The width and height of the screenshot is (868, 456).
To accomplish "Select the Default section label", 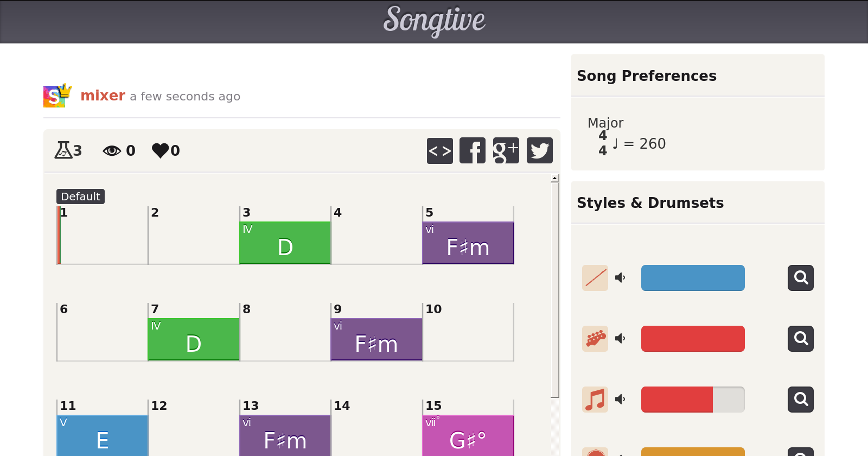I will click(x=80, y=197).
